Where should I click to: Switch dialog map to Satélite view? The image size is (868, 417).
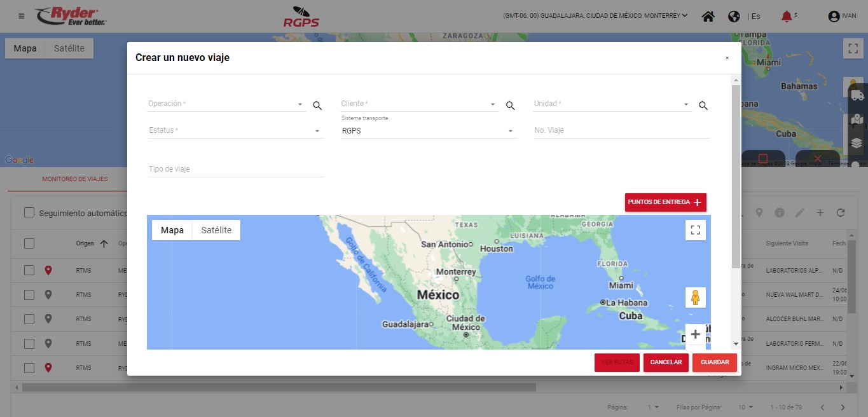(x=216, y=230)
